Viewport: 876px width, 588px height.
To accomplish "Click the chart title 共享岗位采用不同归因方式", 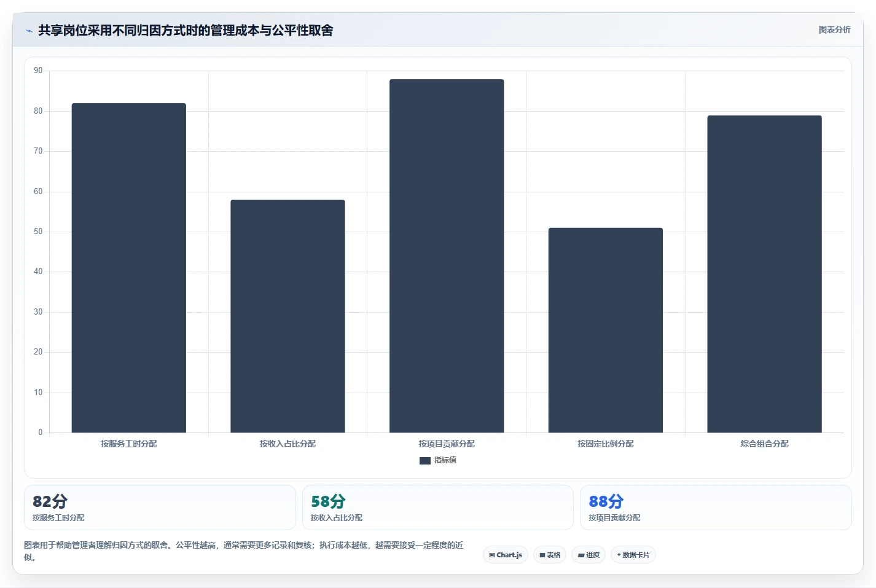I will [186, 30].
